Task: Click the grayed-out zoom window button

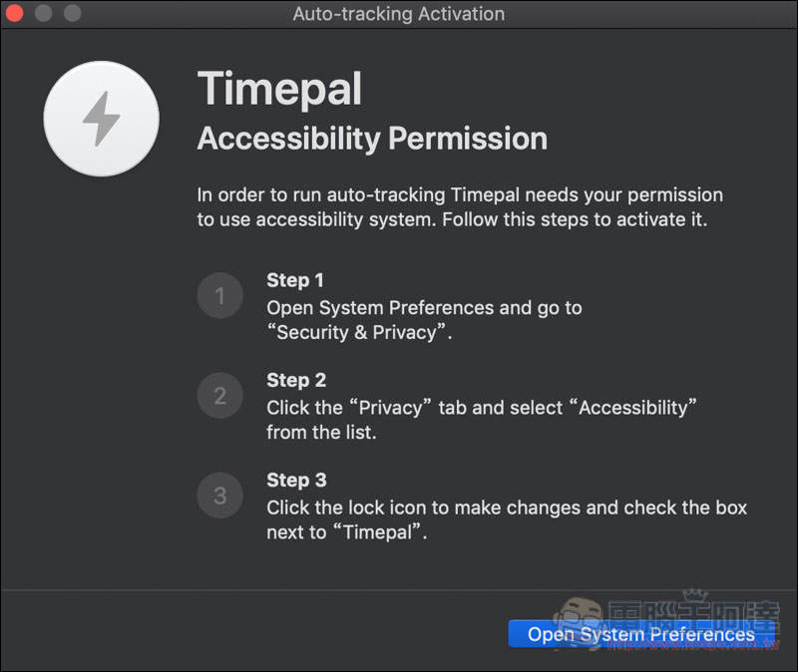Action: [72, 13]
